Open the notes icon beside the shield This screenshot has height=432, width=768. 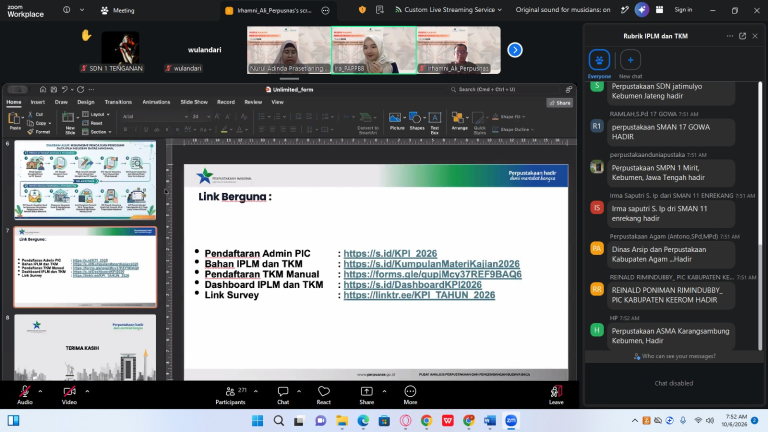point(380,10)
